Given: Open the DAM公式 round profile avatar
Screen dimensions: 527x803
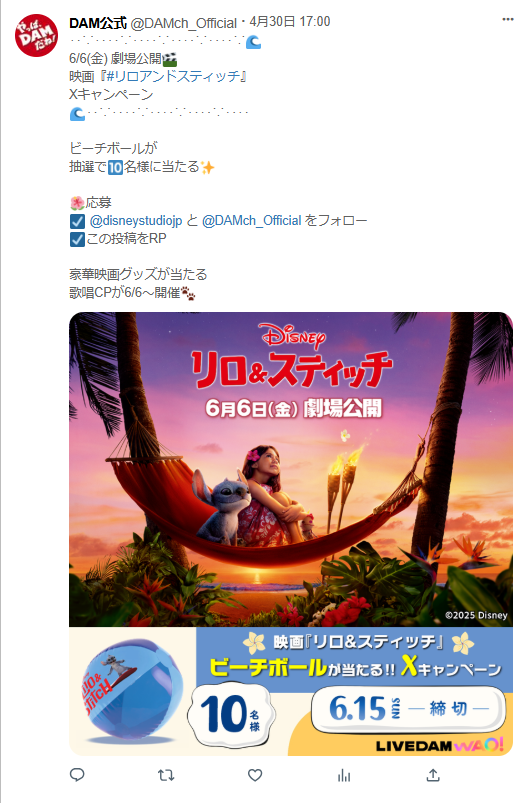Looking at the screenshot, I should (x=36, y=35).
